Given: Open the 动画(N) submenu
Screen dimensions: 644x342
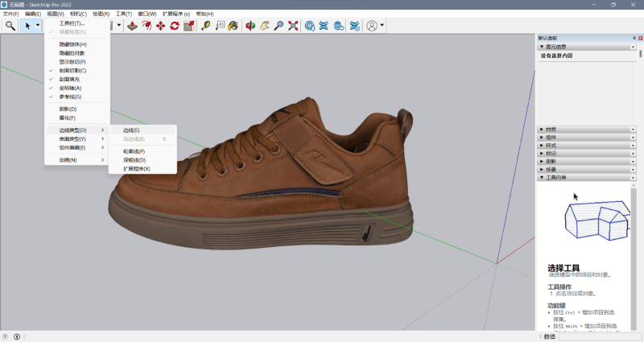Looking at the screenshot, I should (x=77, y=160).
